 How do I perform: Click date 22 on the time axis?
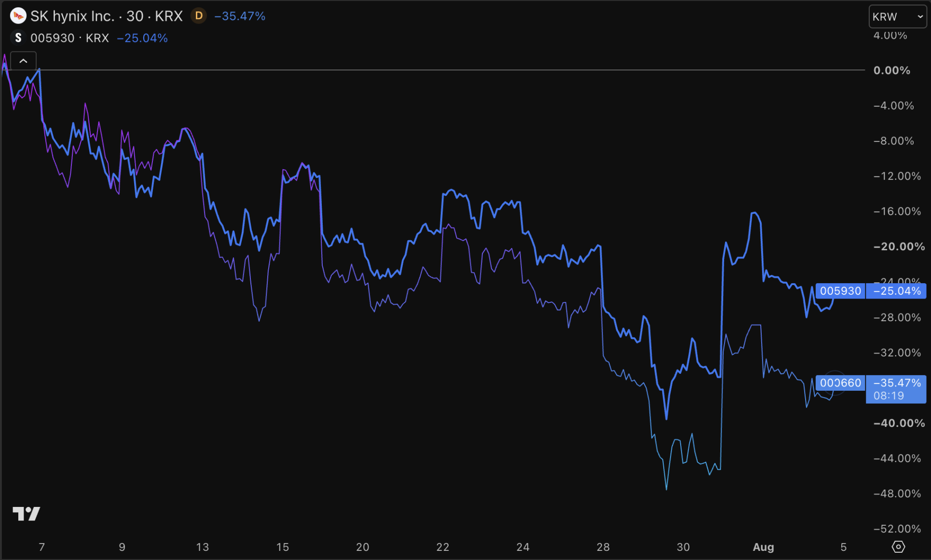click(x=443, y=547)
